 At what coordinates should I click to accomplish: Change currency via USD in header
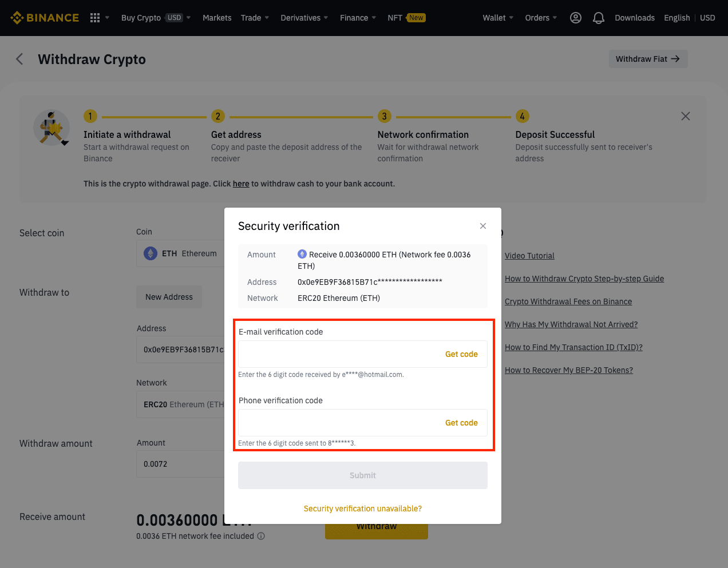(x=708, y=18)
